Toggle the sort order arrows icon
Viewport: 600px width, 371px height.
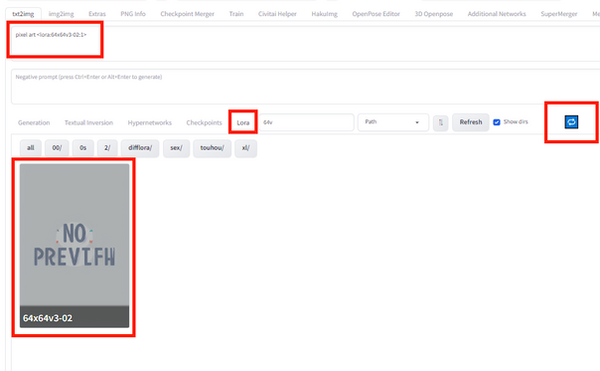440,123
